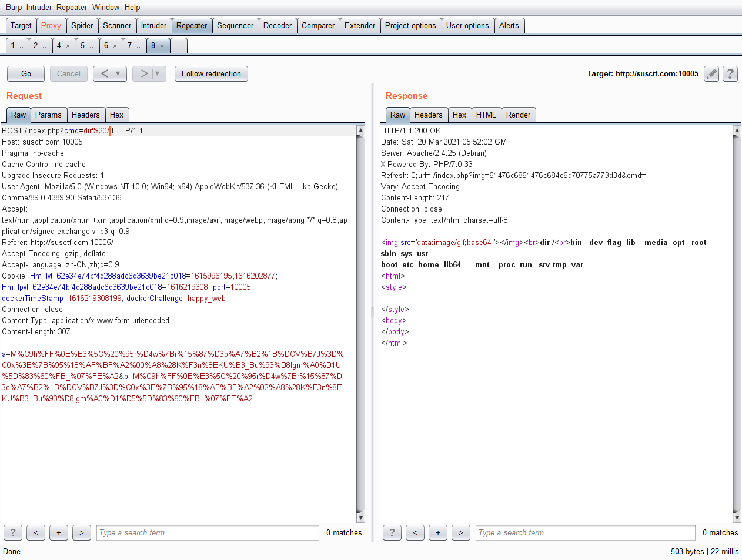The width and height of the screenshot is (742, 560).
Task: Open Repeater help question mark icon
Action: [x=730, y=74]
